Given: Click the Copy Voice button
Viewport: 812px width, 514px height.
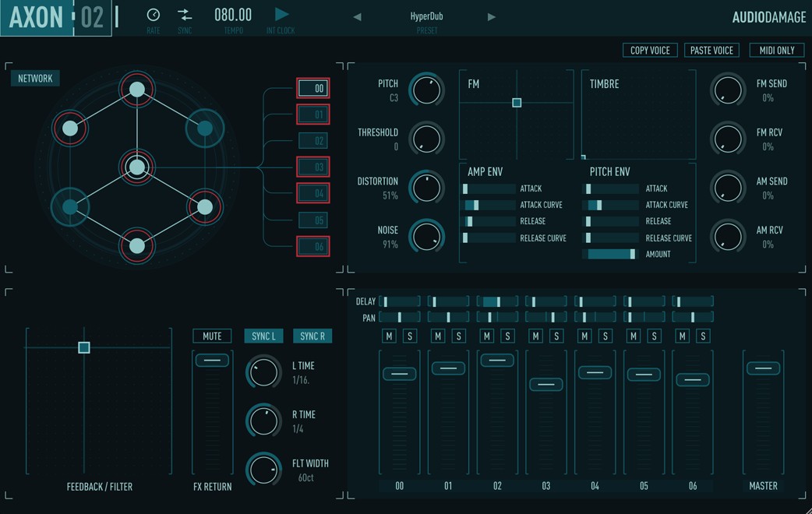Looking at the screenshot, I should [x=650, y=50].
